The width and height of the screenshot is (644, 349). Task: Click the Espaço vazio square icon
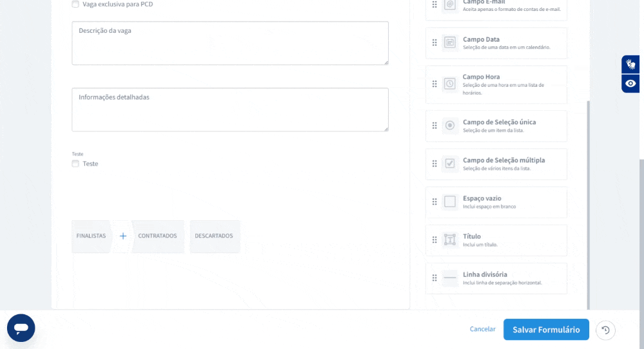[450, 202]
